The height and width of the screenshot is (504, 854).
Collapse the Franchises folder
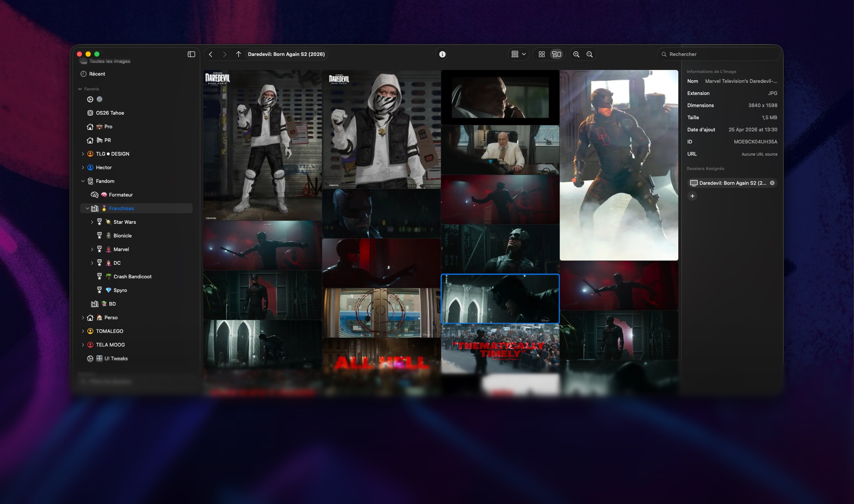point(87,208)
